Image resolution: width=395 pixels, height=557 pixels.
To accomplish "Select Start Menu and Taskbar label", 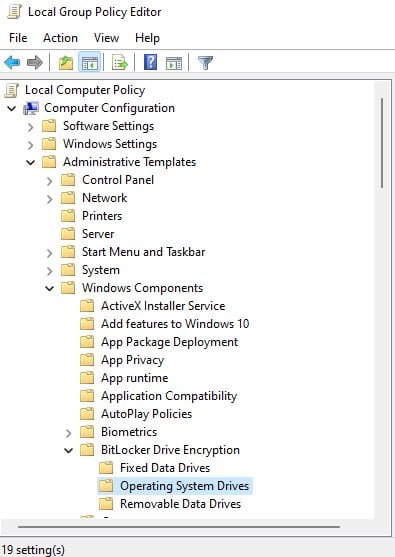I will click(144, 252).
